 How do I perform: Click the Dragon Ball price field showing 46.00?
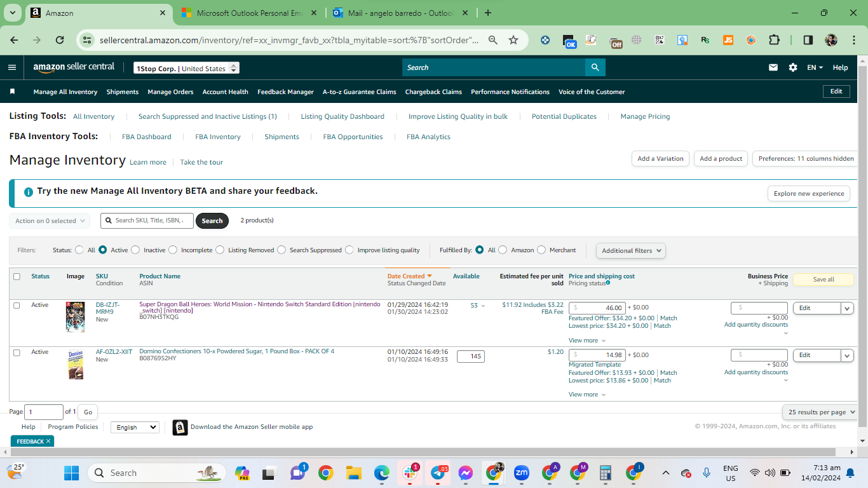(x=597, y=308)
